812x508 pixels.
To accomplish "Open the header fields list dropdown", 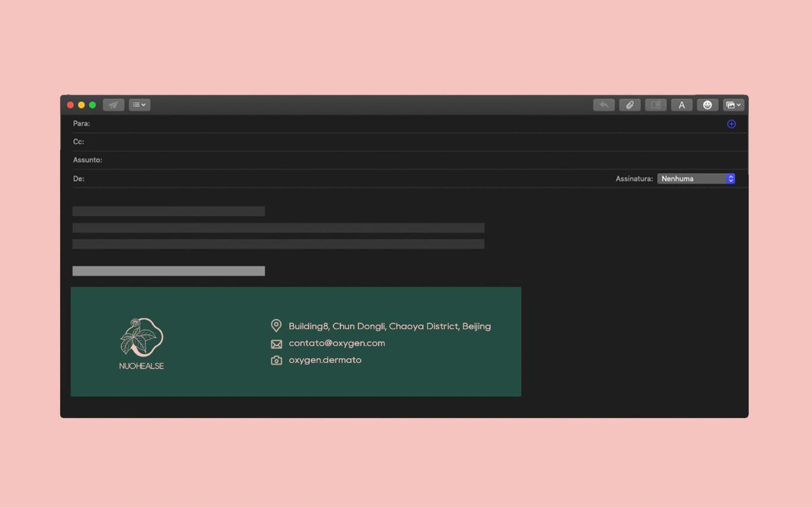I will (x=139, y=105).
